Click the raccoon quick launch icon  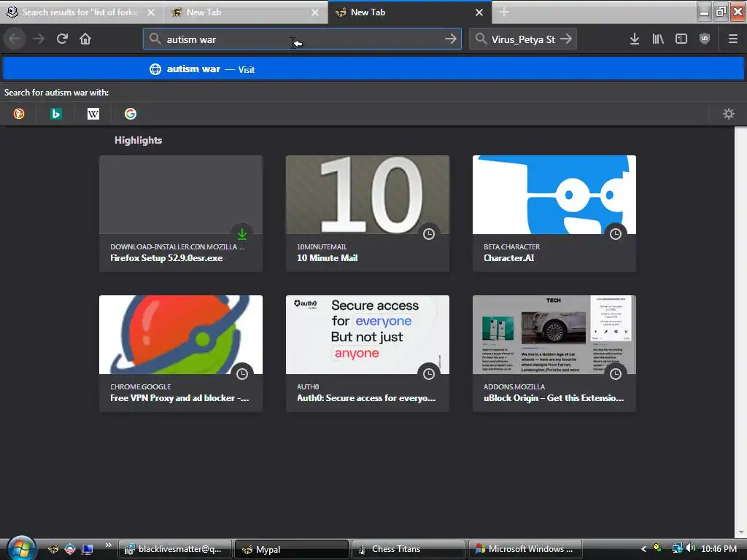pyautogui.click(x=53, y=549)
